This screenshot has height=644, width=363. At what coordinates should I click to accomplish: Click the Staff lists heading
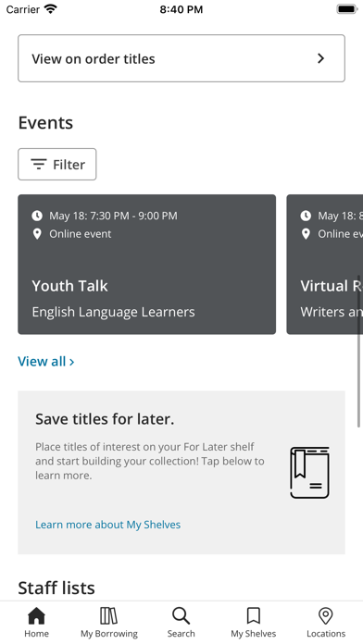pos(56,588)
